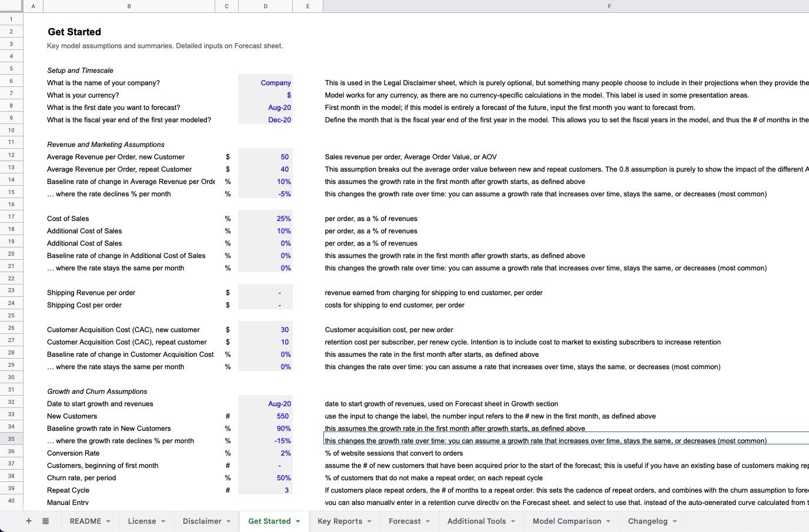
Task: Click the Get Started title cell
Action: (x=74, y=32)
